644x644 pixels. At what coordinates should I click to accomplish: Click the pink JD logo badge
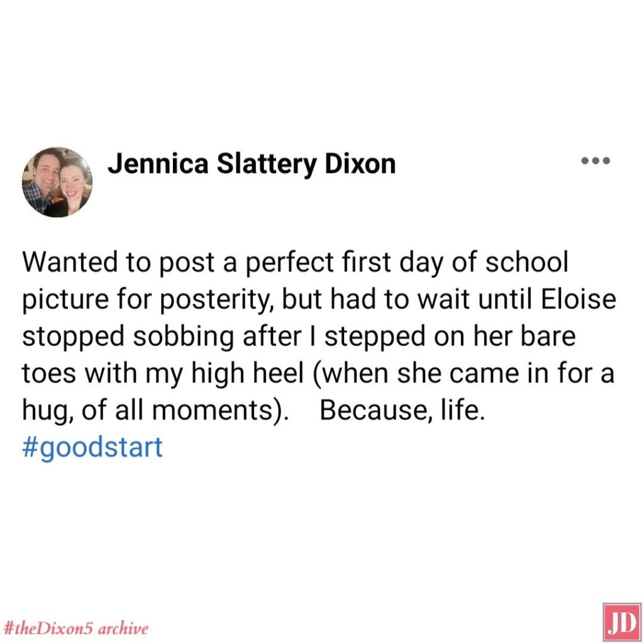coord(621,621)
